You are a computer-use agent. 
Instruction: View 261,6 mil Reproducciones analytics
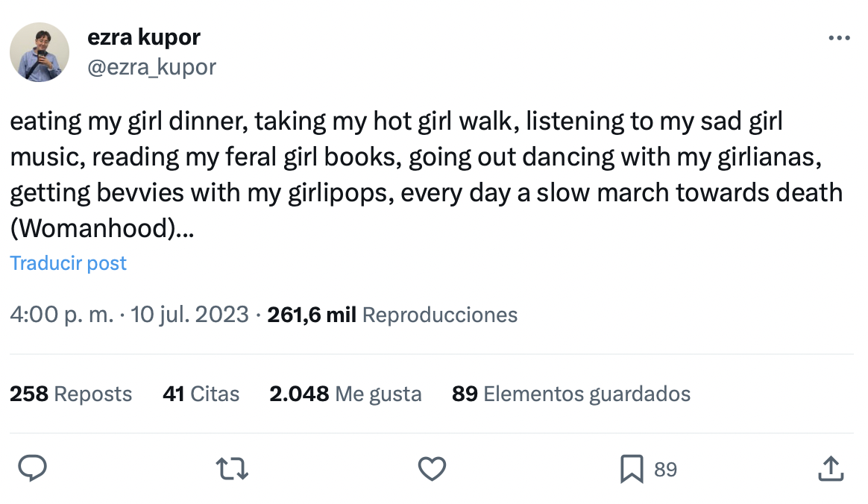pos(392,315)
